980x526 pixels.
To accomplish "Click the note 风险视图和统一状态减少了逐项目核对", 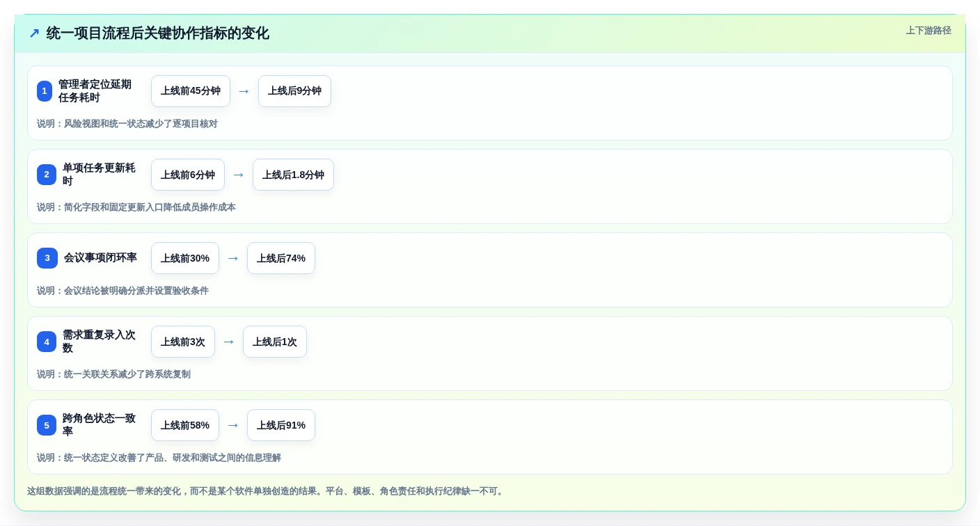I will point(141,124).
